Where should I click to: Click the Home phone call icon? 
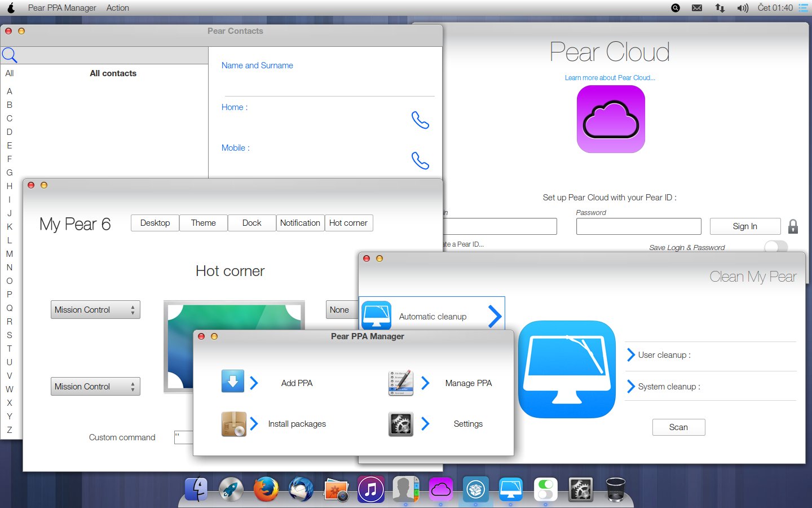420,120
